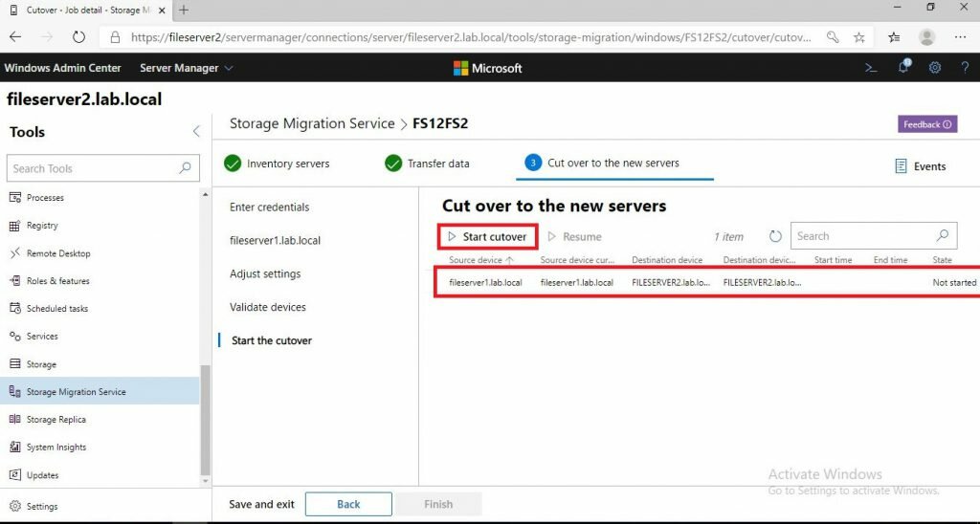Click Tools list scrollbar up arrow
980x524 pixels.
pyautogui.click(x=206, y=195)
